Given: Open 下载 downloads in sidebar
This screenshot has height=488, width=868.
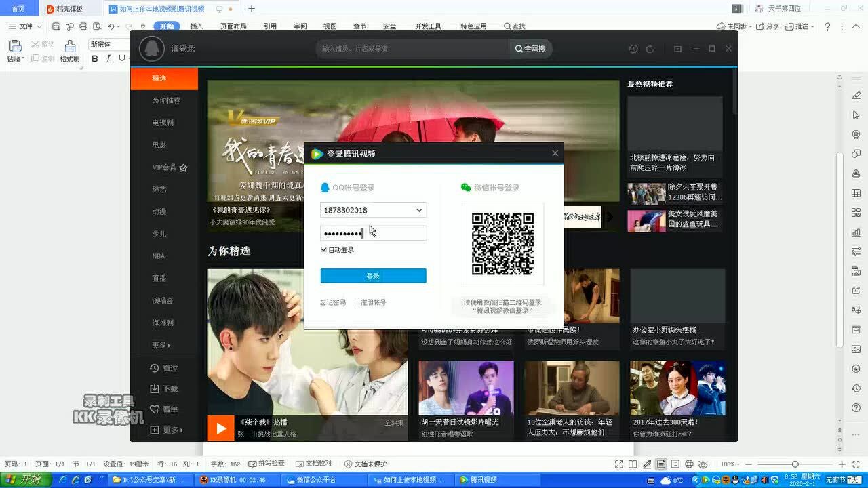Looking at the screenshot, I should (164, 389).
